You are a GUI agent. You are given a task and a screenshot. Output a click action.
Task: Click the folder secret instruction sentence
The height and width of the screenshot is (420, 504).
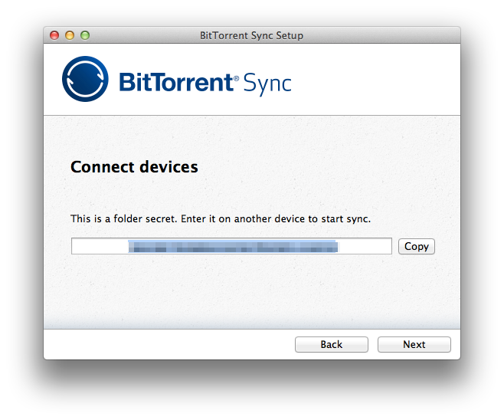pyautogui.click(x=221, y=219)
